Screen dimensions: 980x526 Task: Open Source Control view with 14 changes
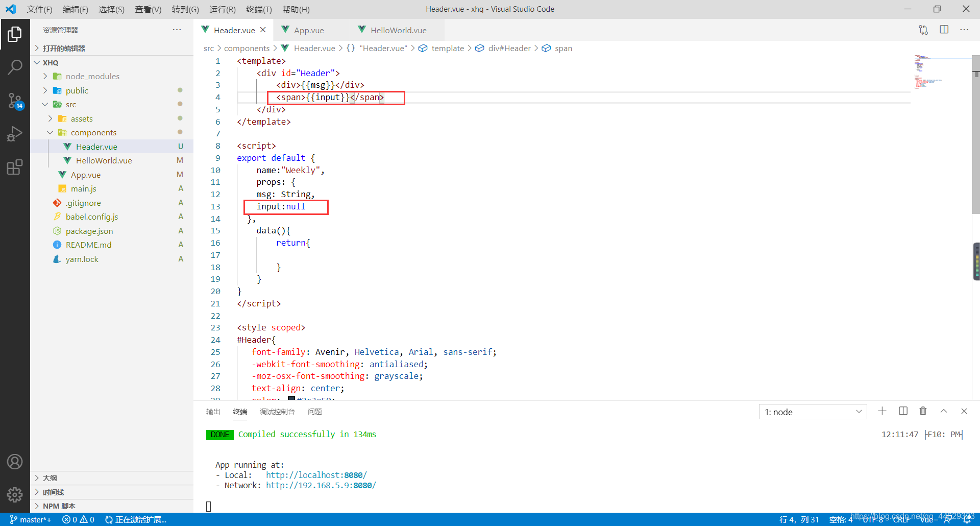coord(15,101)
